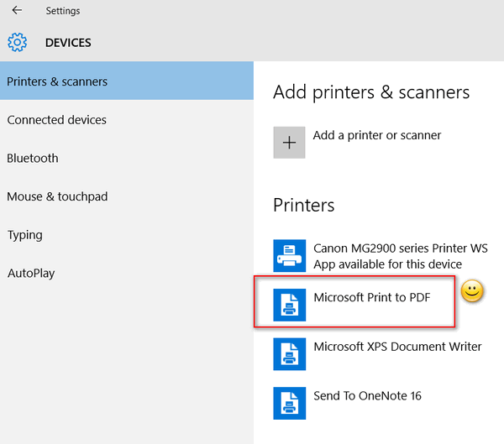Open Typing settings
Screen dimensions: 504x444
click(24, 235)
